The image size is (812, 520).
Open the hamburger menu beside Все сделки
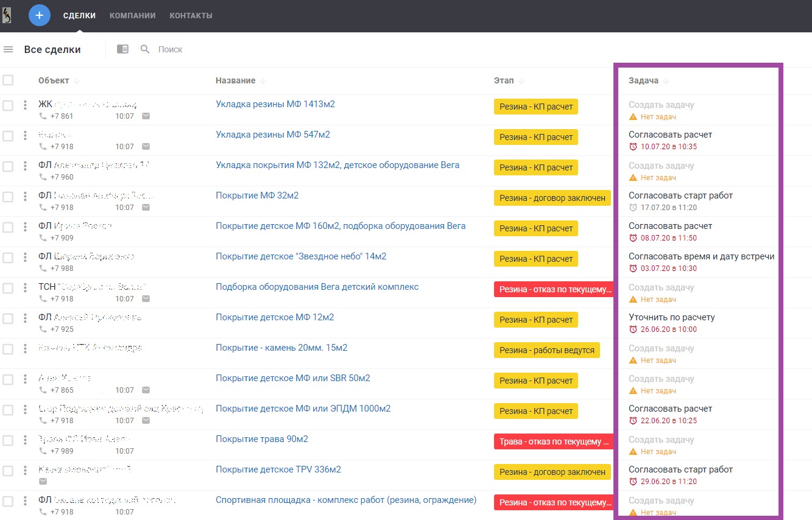(9, 49)
